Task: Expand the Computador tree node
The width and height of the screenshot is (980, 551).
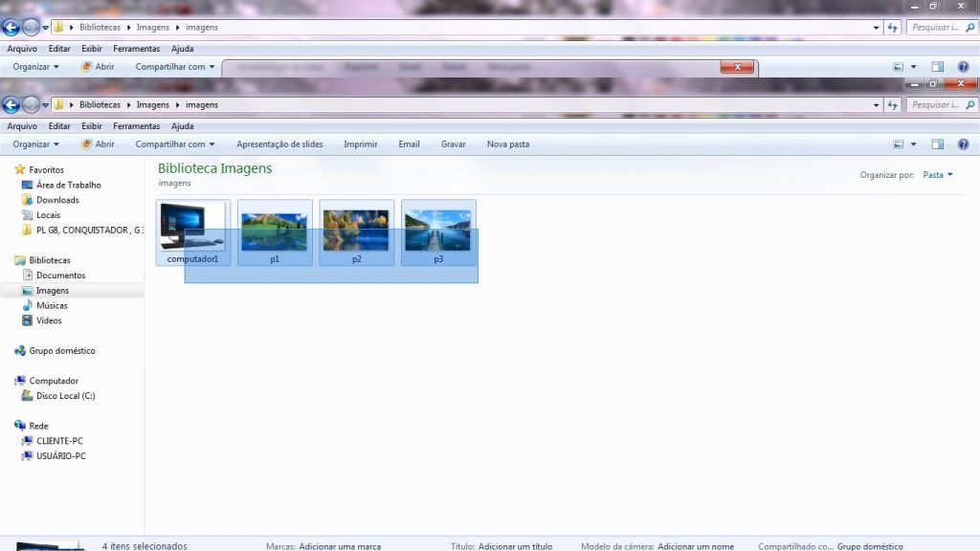Action: (20, 381)
